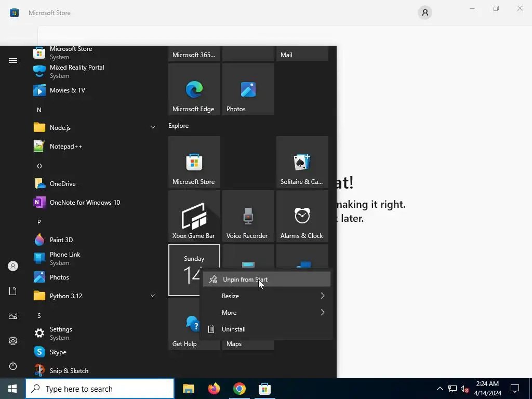This screenshot has width=532, height=399.
Task: Open the Solitaire & Casual Games tile
Action: (302, 162)
